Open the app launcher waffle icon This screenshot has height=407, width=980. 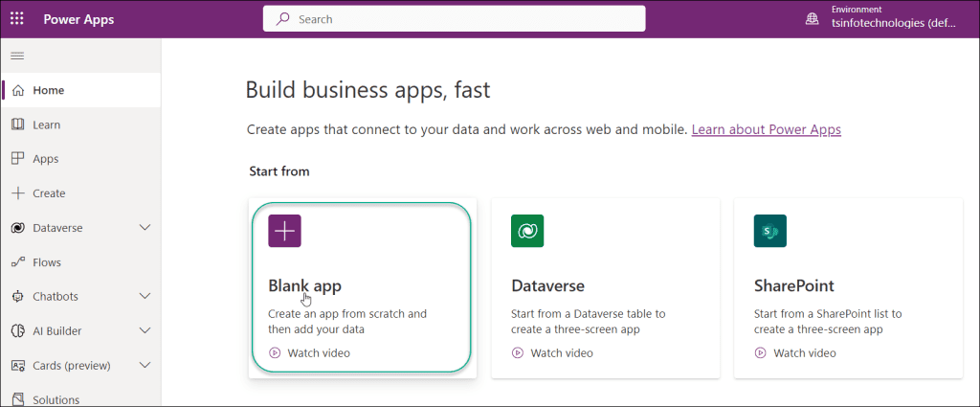click(17, 19)
